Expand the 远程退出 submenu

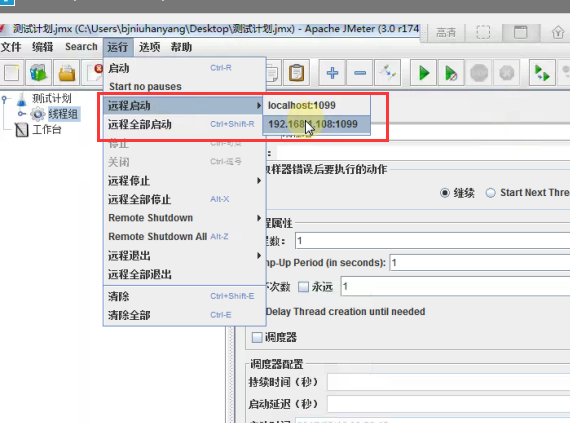(x=185, y=255)
